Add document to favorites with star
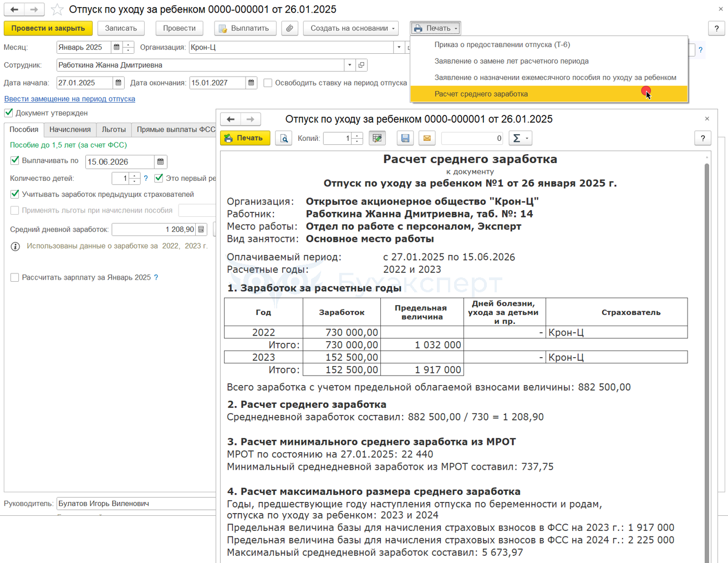 [57, 9]
